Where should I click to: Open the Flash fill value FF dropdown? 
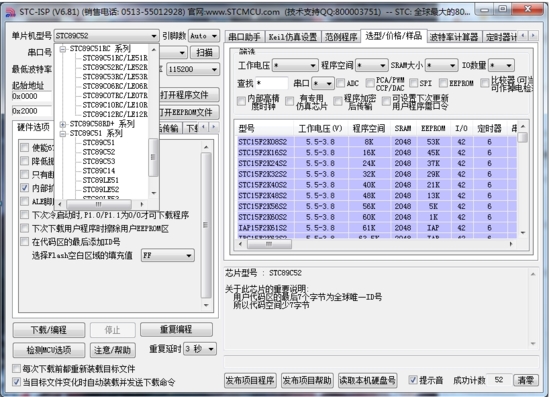[x=168, y=255]
